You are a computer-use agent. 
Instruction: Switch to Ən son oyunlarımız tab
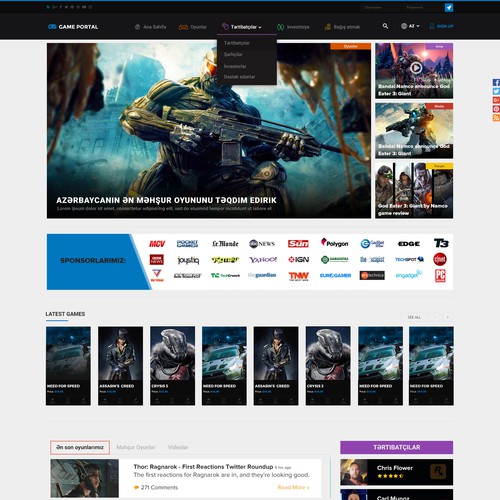pos(80,447)
